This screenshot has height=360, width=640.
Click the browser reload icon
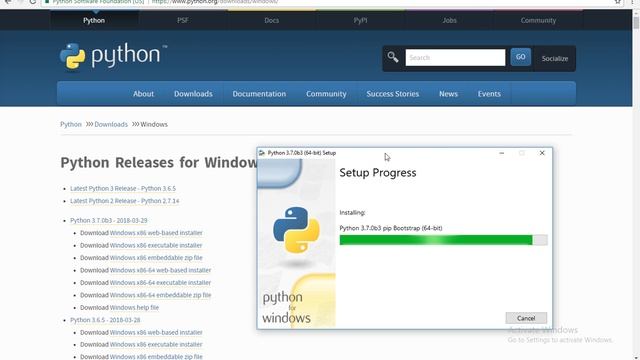click(33, 2)
